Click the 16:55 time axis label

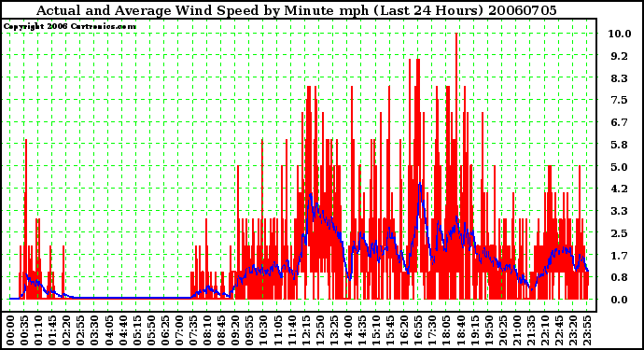(x=418, y=330)
